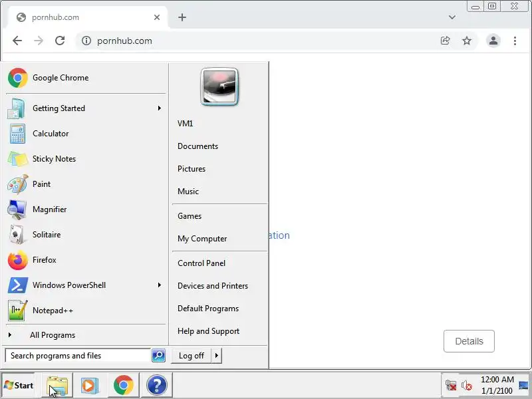Screen dimensions: 532x399
Task: Open the shutdown options arrow beside Log off
Action: (217, 356)
